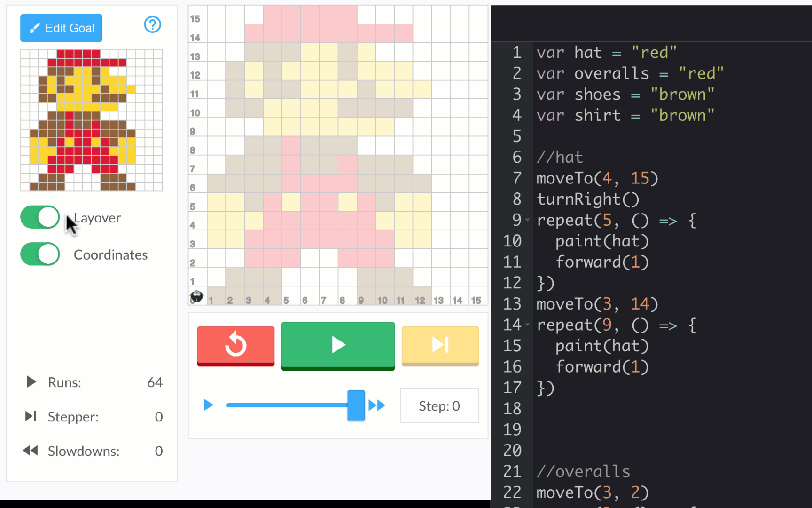Click code line 'var shoes = "brown"'

point(625,95)
